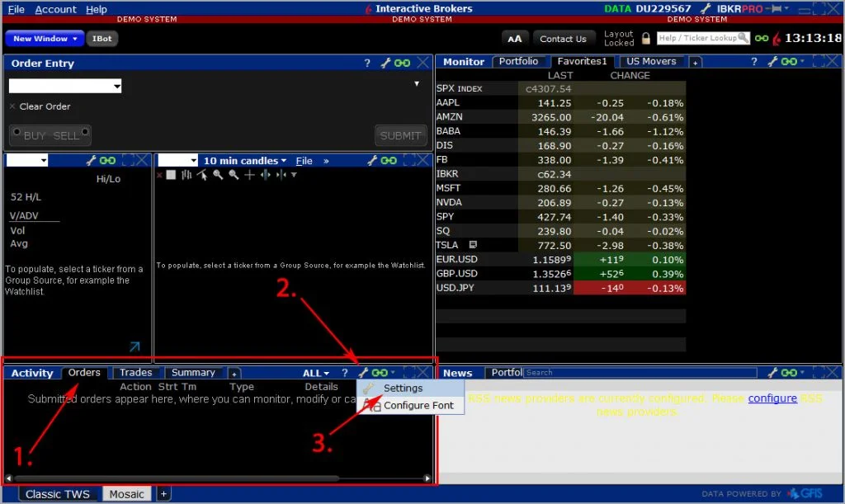Click the Help / Ticker Lookup field
Screen dimensions: 845x504
tap(697, 38)
